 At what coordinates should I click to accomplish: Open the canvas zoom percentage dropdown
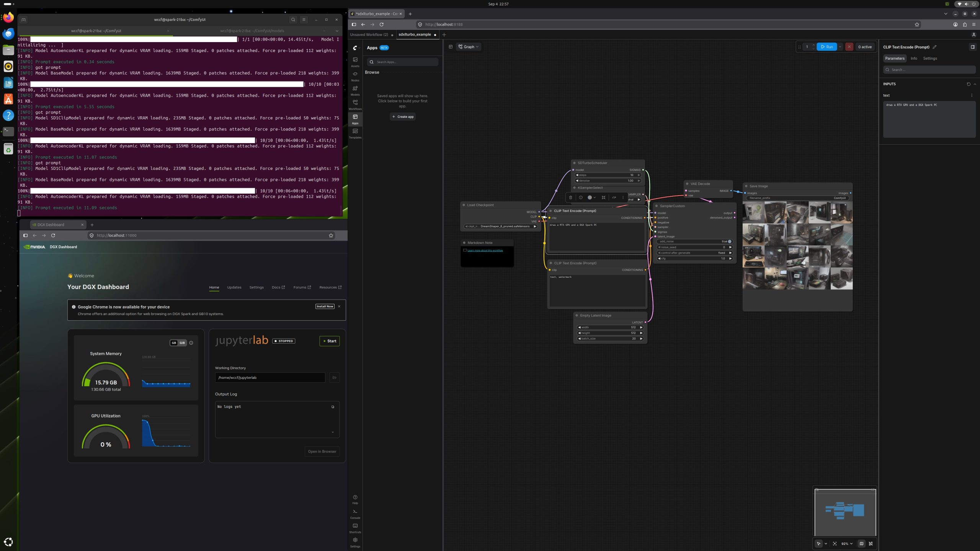[847, 543]
